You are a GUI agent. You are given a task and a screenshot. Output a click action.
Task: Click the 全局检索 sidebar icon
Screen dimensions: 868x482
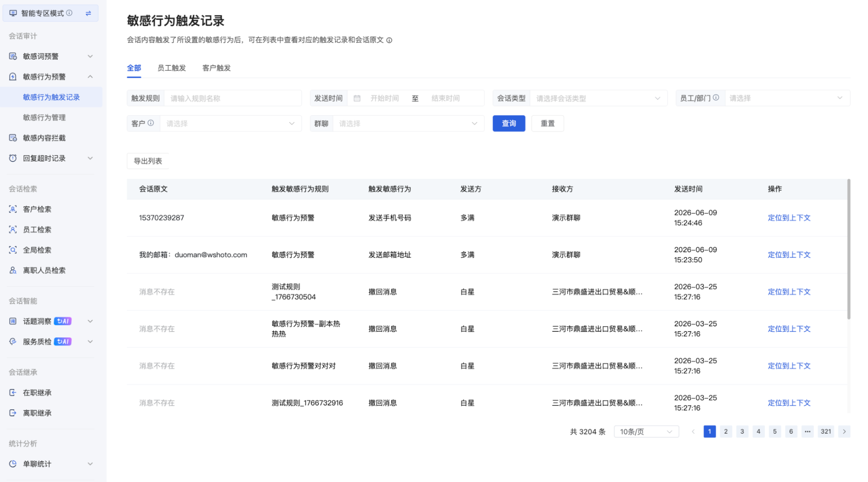[13, 250]
